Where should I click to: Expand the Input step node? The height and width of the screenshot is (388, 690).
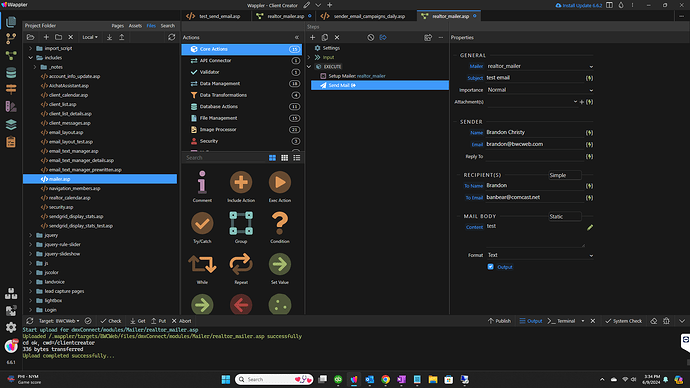[x=309, y=57]
